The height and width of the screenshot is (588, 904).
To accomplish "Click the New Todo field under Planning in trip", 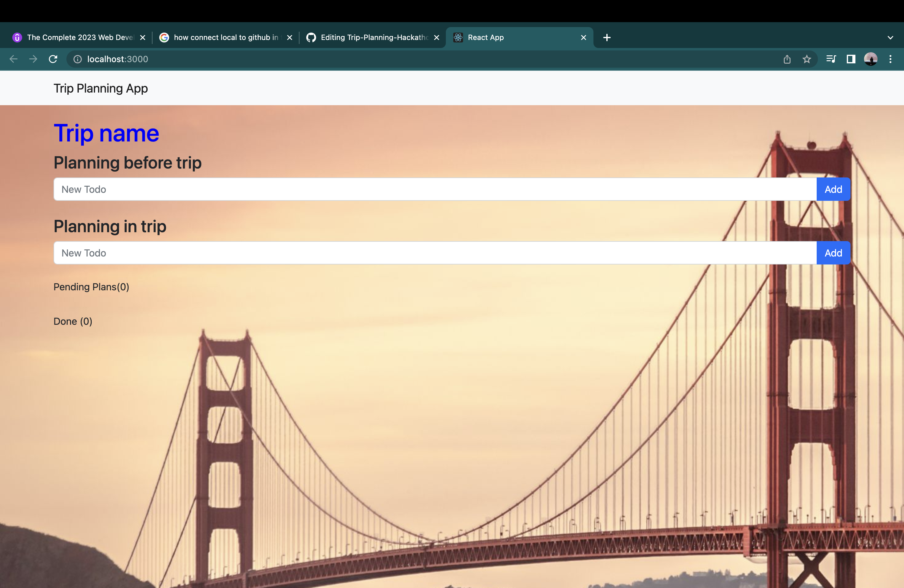I will point(435,253).
